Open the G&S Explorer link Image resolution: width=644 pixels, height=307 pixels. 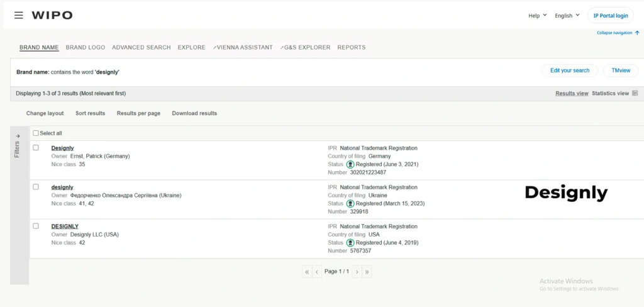tap(305, 47)
